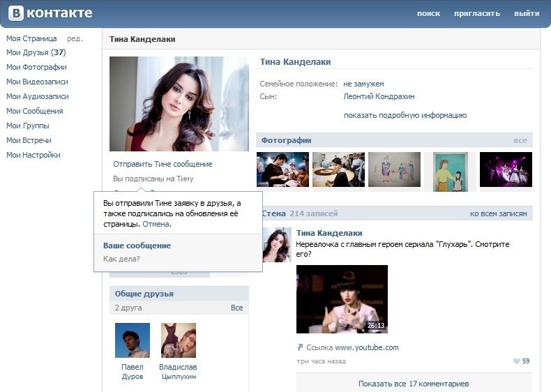The width and height of the screenshot is (551, 392).
Task: Click Тина Канделаки's avatar beside wall post
Action: [x=276, y=245]
